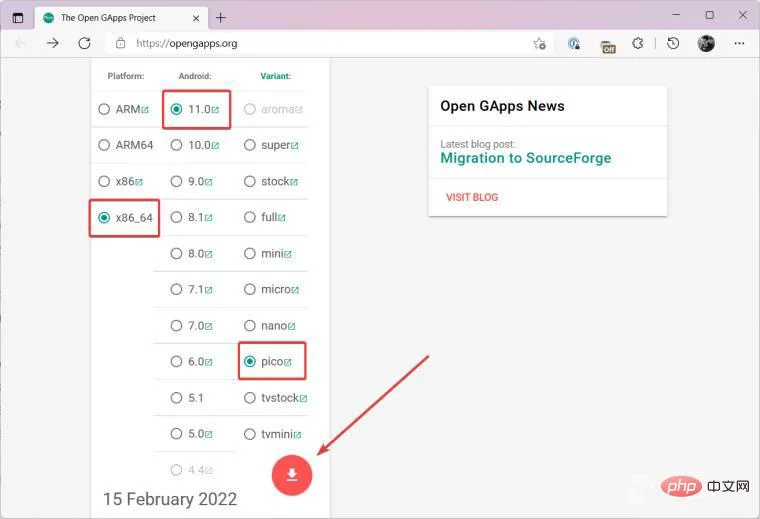
Task: Click the password manager extension icon
Action: 574,44
